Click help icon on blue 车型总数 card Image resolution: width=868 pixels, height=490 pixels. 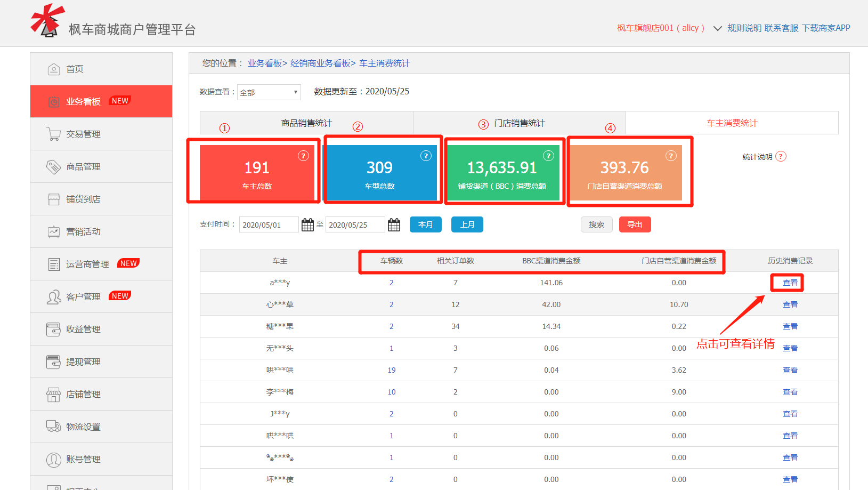[x=426, y=156]
